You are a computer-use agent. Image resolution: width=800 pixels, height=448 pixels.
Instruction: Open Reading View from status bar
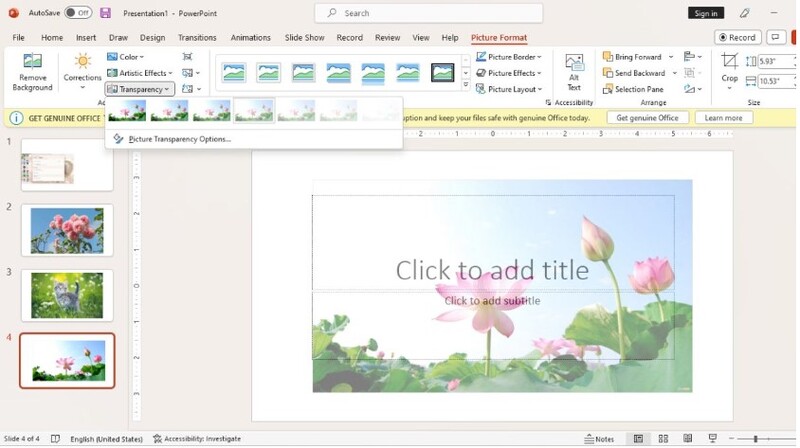[x=687, y=439]
